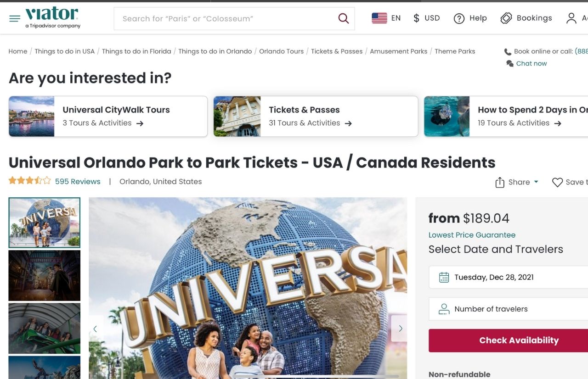Select the green roller coaster thumbnail
588x379 pixels.
45,328
